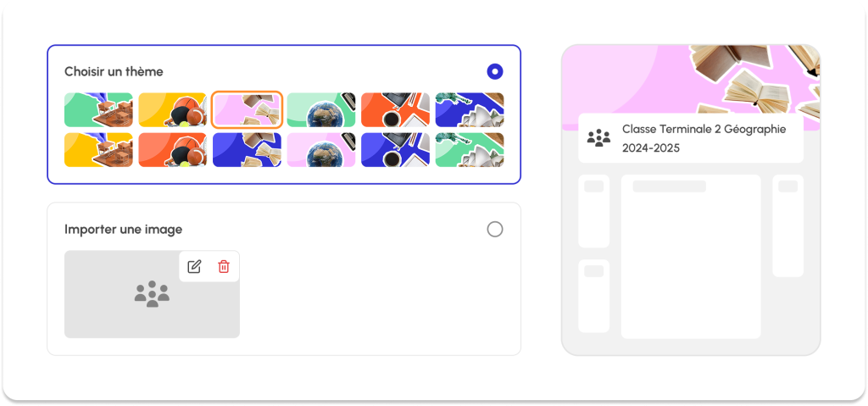Select the green Sydney Opera House theme

click(x=470, y=149)
